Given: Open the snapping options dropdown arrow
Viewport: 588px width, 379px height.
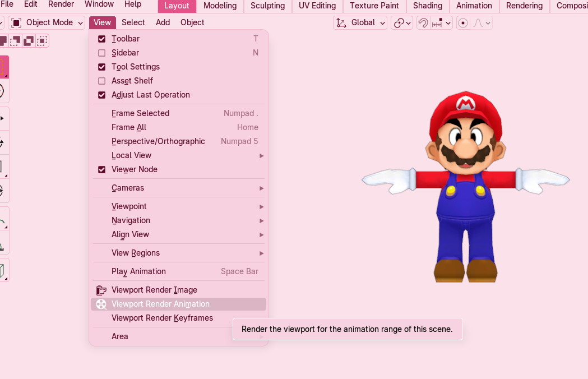Looking at the screenshot, I should coord(448,23).
